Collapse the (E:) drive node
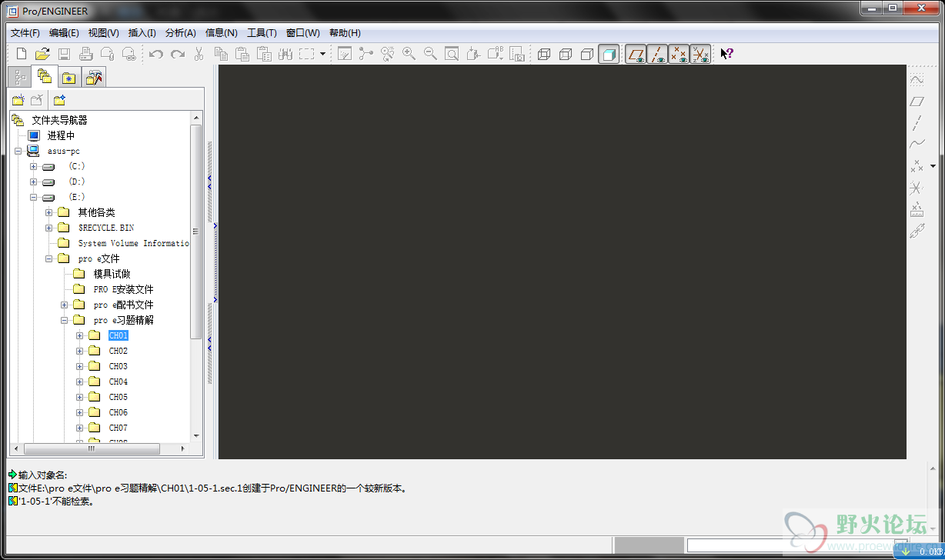Viewport: 945px width, 560px height. (33, 197)
